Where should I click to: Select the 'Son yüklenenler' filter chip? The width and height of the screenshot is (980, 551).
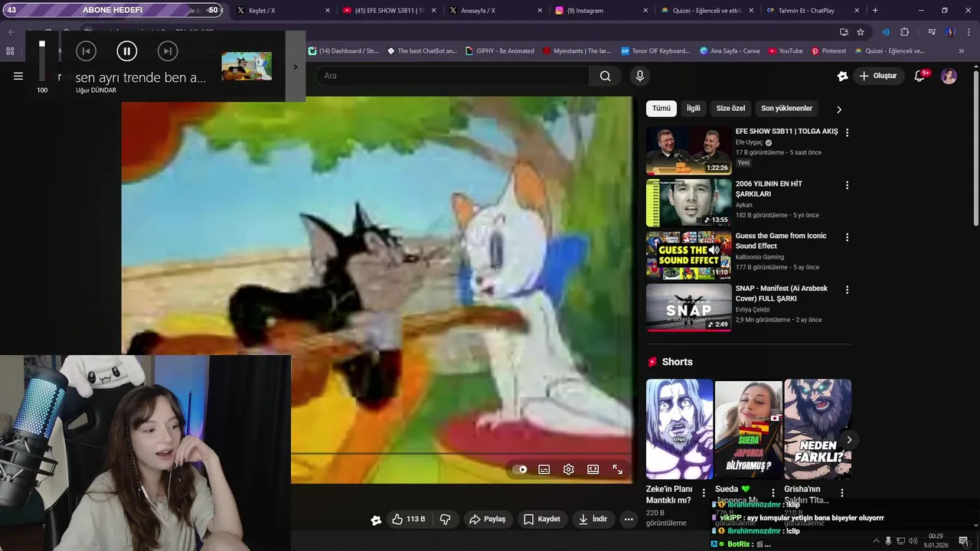pos(786,109)
